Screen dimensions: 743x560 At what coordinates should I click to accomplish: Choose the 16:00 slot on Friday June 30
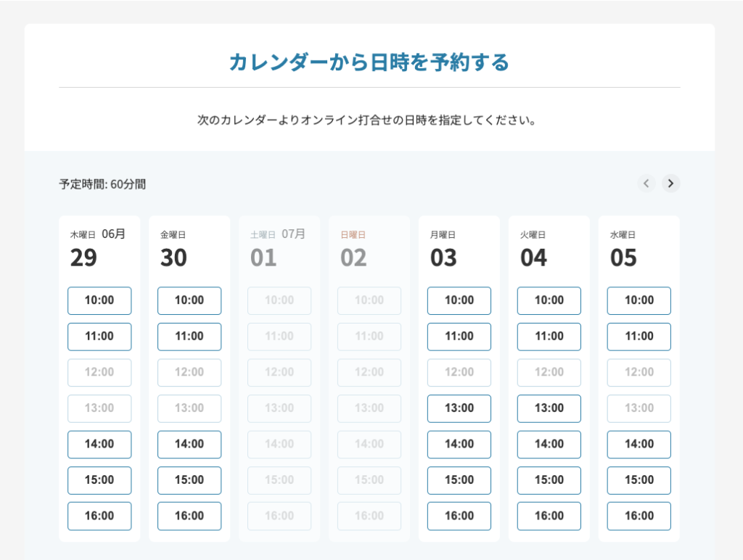pos(189,516)
